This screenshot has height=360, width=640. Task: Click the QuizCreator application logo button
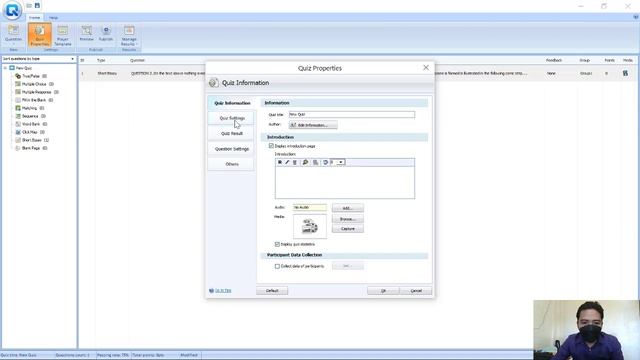pyautogui.click(x=12, y=10)
